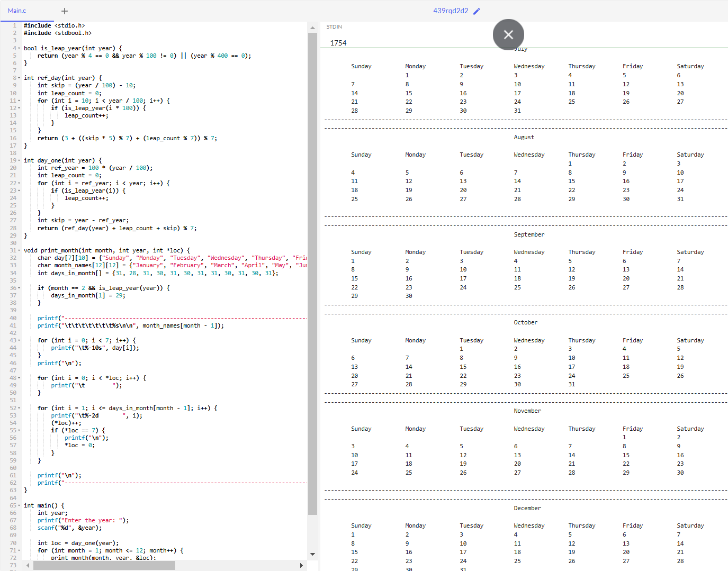The image size is (728, 571).
Task: Click the editor's vertical scrollbar thumb
Action: pyautogui.click(x=312, y=273)
